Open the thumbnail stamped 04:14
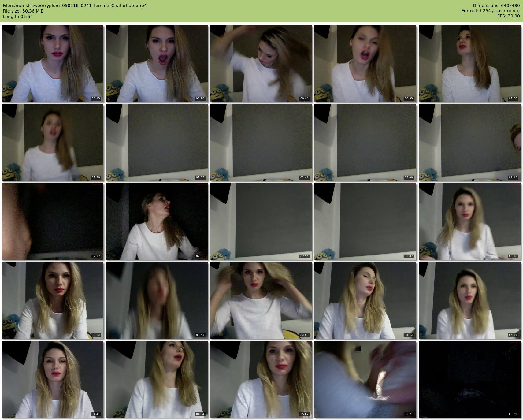This screenshot has width=523, height=420. 365,300
